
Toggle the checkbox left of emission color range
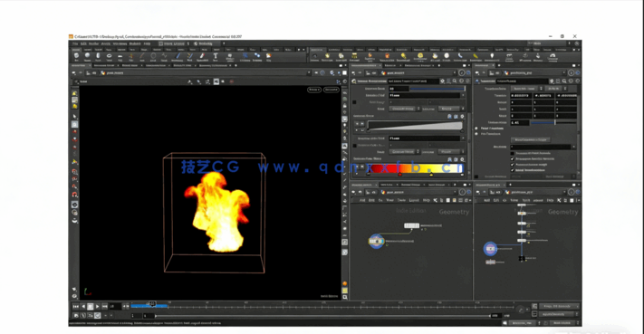click(354, 146)
